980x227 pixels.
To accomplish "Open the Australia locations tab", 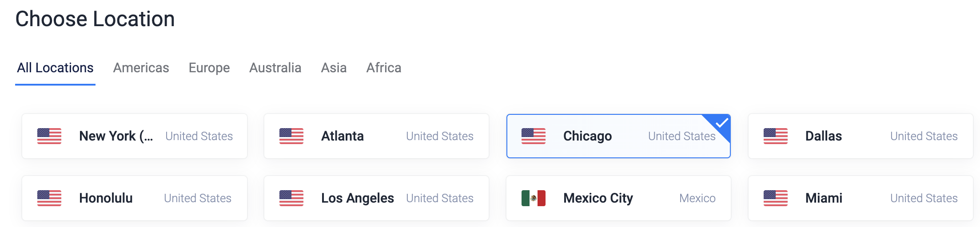I will coord(275,68).
